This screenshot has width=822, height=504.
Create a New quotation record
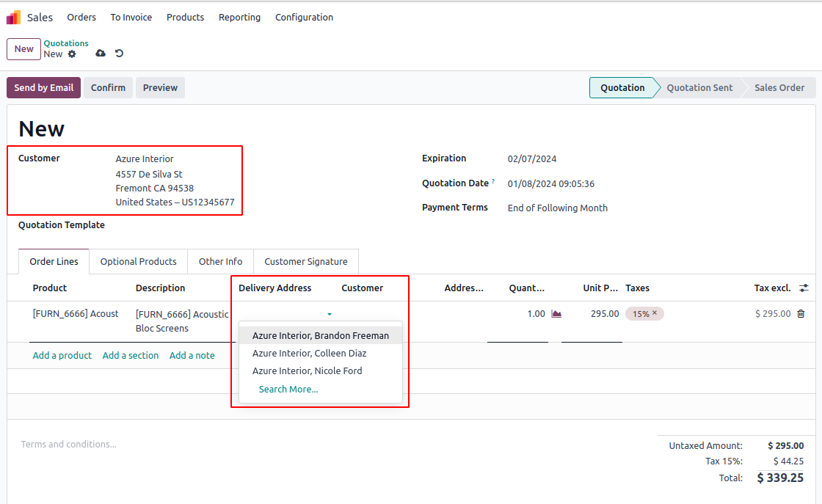point(23,48)
